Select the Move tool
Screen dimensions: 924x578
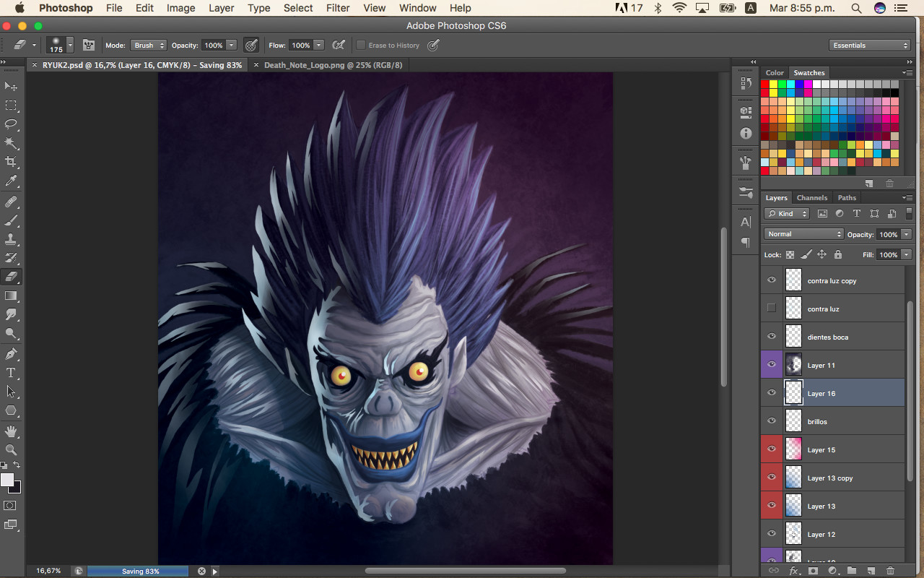point(12,87)
